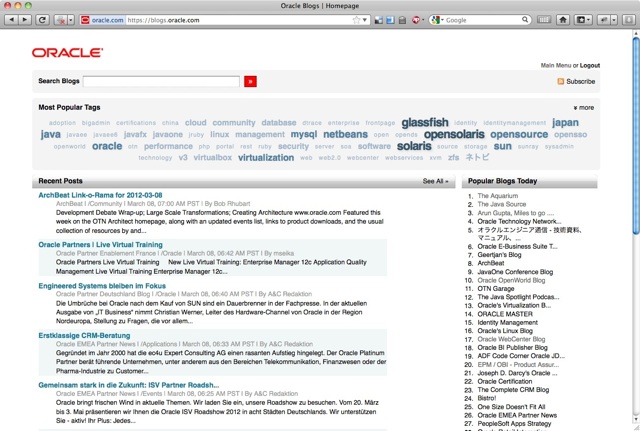This screenshot has width=640, height=431.
Task: Select the 'java' tag
Action: pos(51,134)
